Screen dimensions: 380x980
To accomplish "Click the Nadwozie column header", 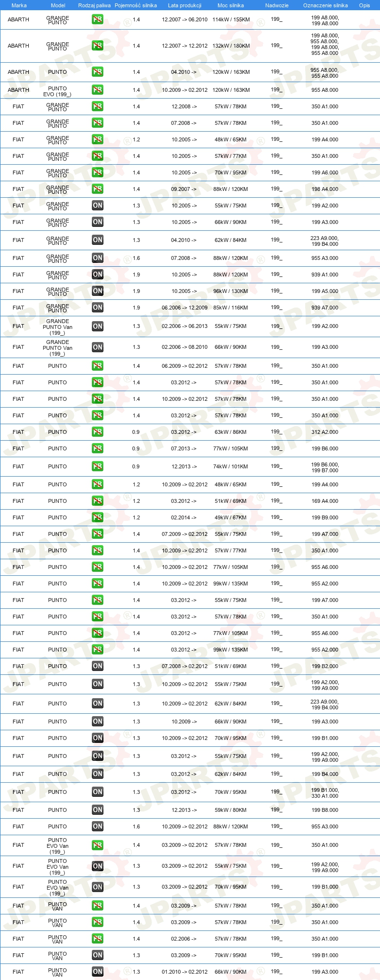I will point(277,5).
